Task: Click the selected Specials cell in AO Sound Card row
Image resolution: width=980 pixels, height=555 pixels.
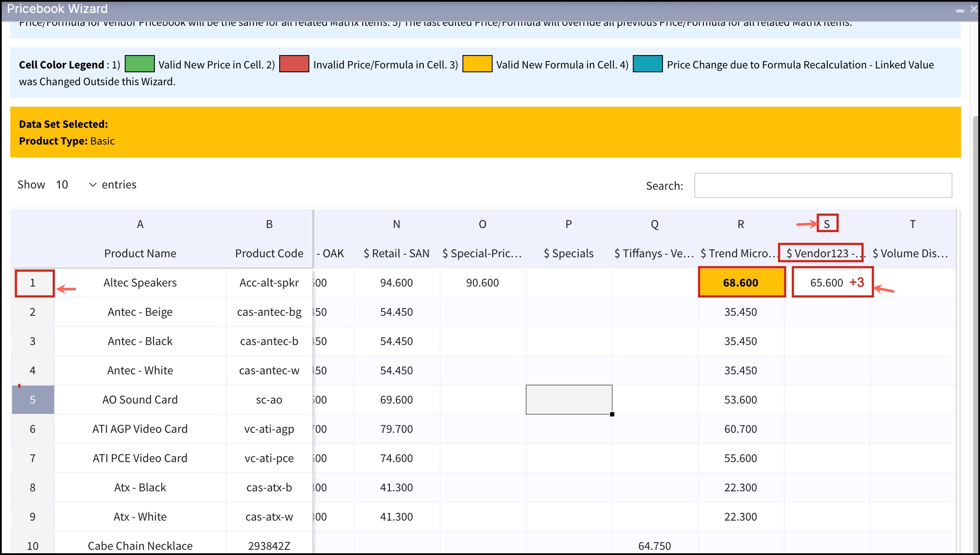Action: point(569,400)
